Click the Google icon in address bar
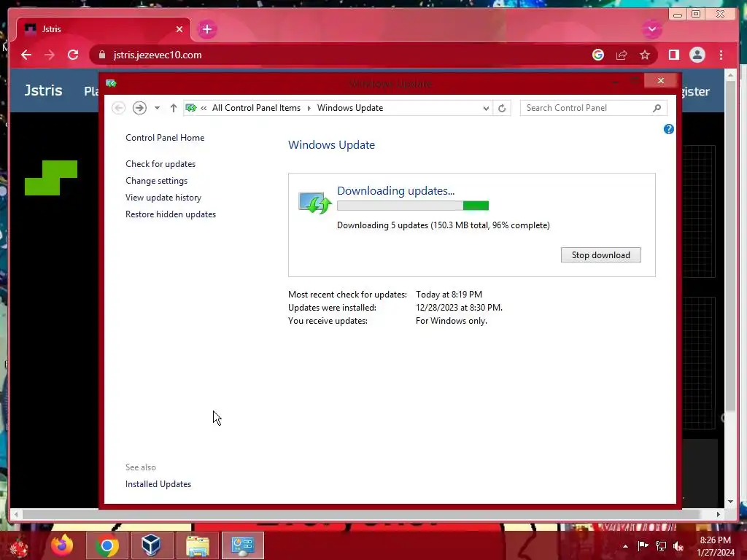The image size is (747, 560). 598,55
